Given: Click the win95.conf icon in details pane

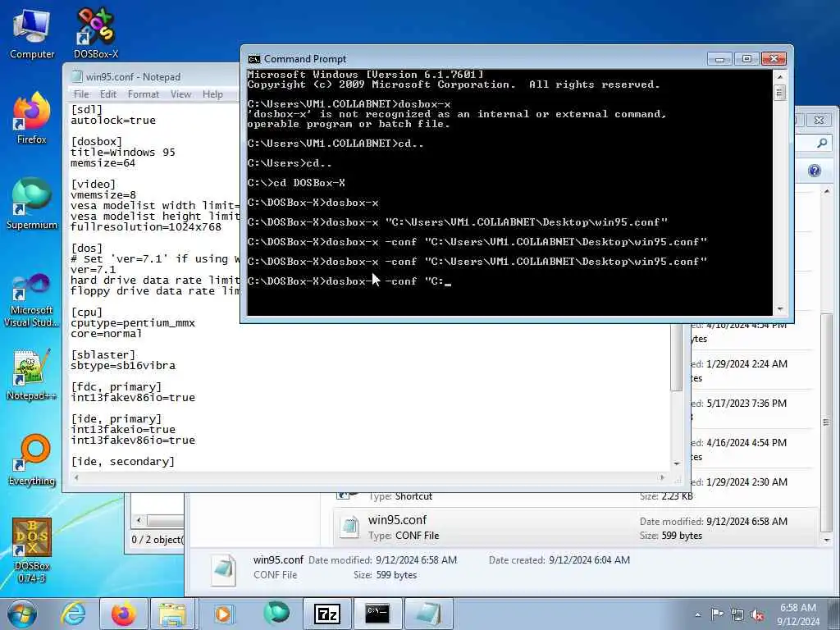Looking at the screenshot, I should (x=223, y=570).
